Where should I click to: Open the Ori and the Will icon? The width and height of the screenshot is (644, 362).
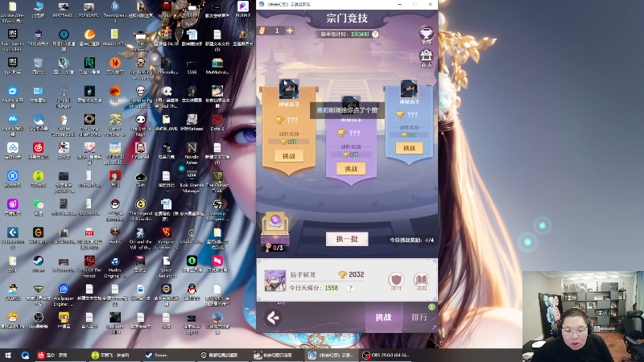140,238
